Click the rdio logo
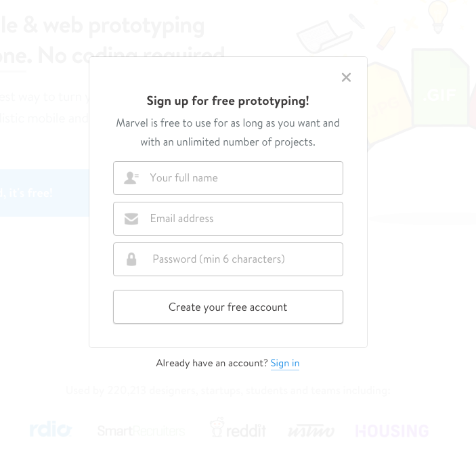 click(x=50, y=429)
